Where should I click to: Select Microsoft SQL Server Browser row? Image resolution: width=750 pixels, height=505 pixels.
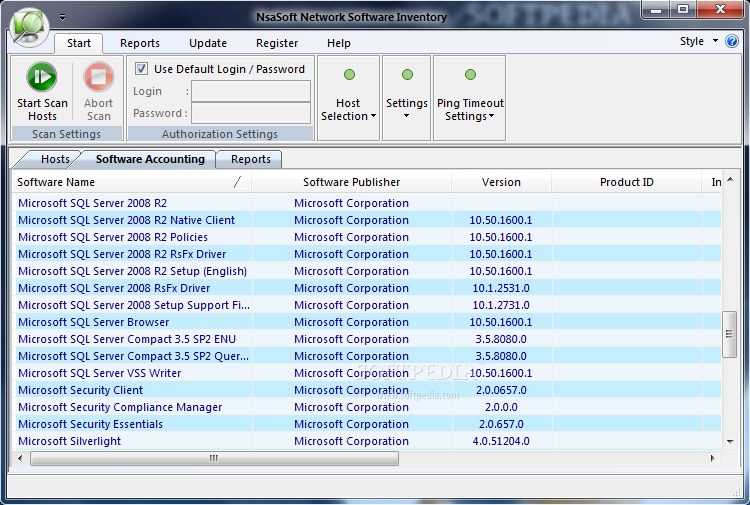368,322
